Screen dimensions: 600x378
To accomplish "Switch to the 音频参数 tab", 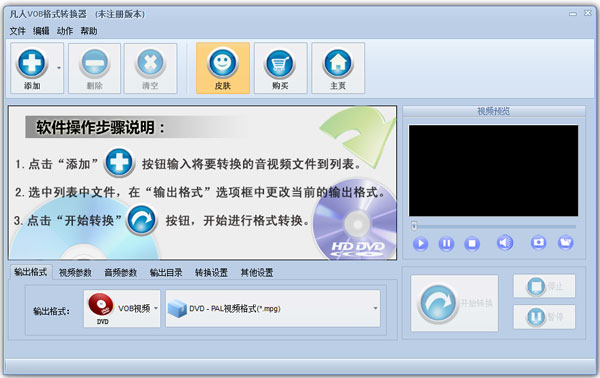I will pyautogui.click(x=121, y=272).
